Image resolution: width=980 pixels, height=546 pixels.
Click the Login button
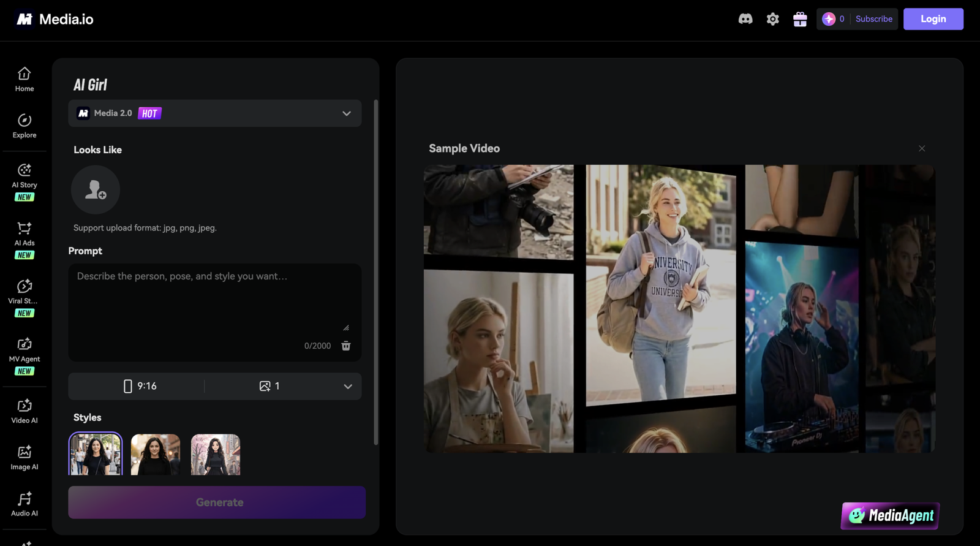pyautogui.click(x=933, y=19)
